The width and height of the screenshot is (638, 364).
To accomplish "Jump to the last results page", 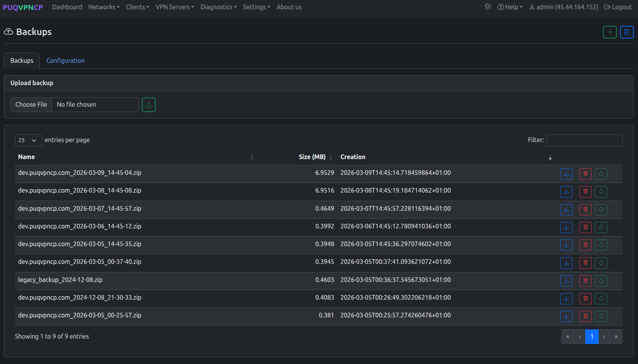I will tap(616, 337).
